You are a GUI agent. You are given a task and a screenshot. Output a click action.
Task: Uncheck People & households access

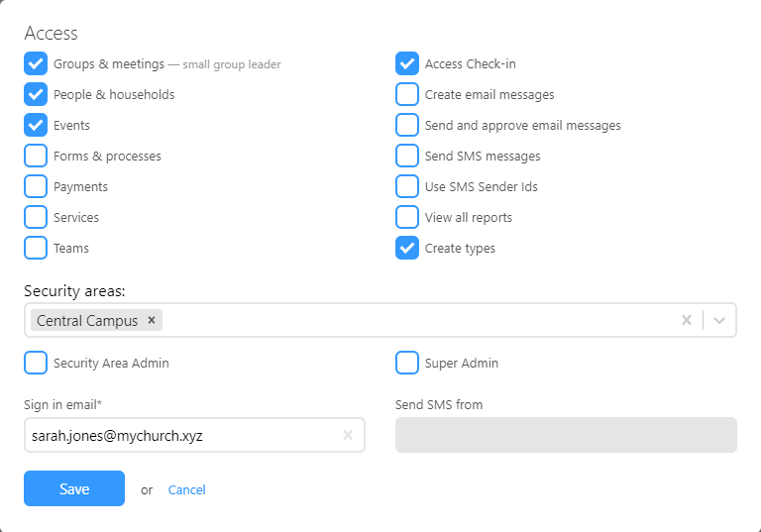point(36,94)
